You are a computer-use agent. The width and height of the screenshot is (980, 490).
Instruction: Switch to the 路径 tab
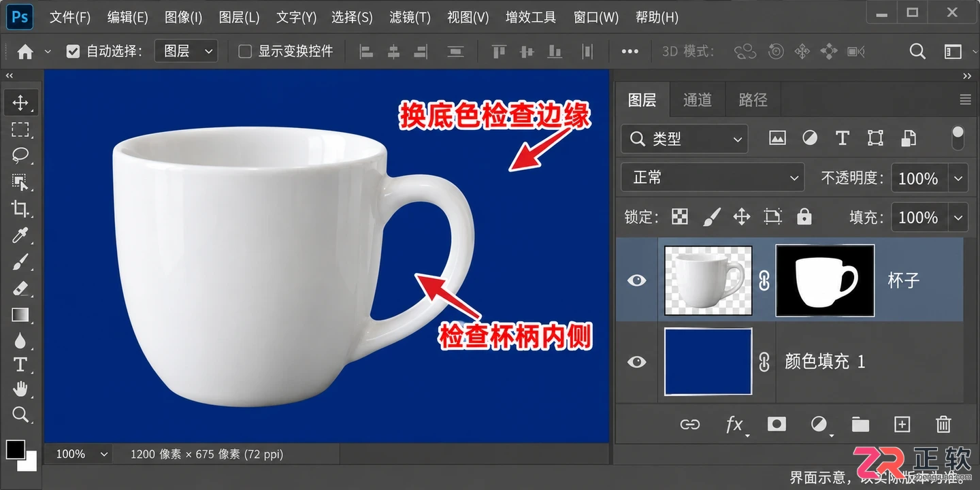tap(753, 100)
